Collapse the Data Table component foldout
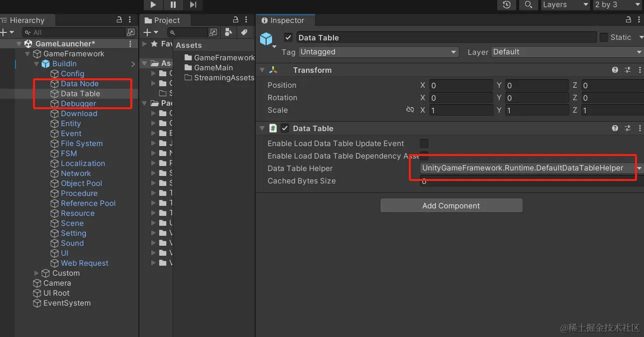 [262, 129]
